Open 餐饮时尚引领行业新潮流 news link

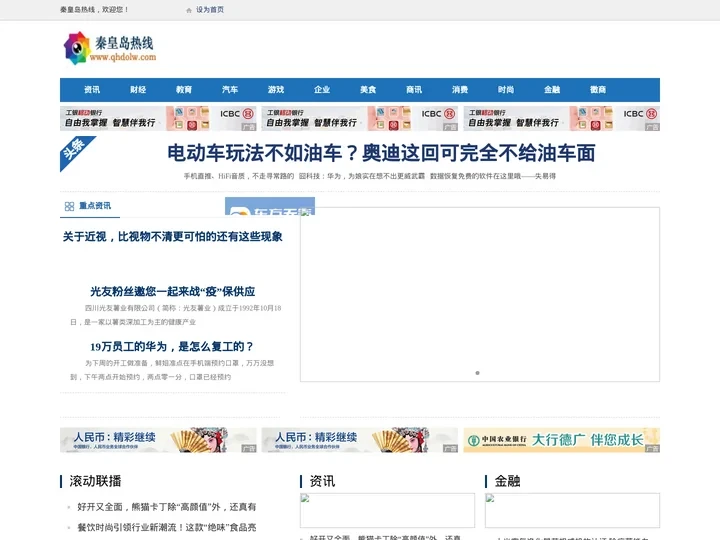[x=167, y=527]
